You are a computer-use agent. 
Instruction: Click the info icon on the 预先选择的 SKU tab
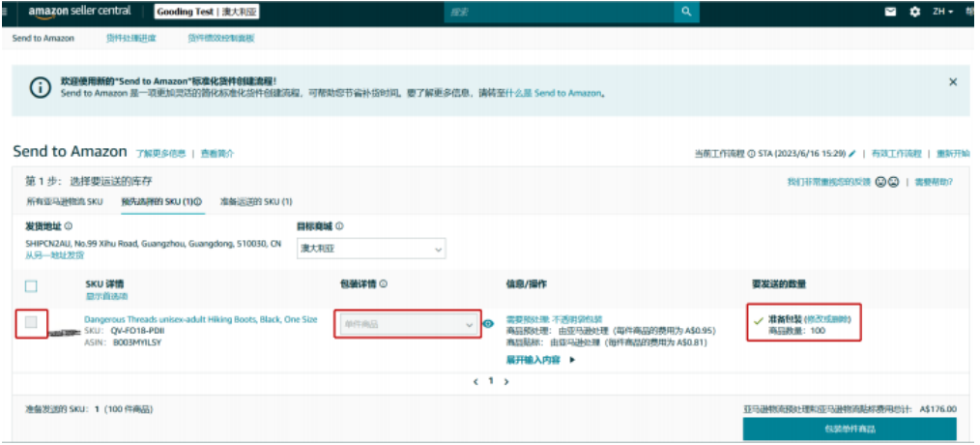coord(197,202)
